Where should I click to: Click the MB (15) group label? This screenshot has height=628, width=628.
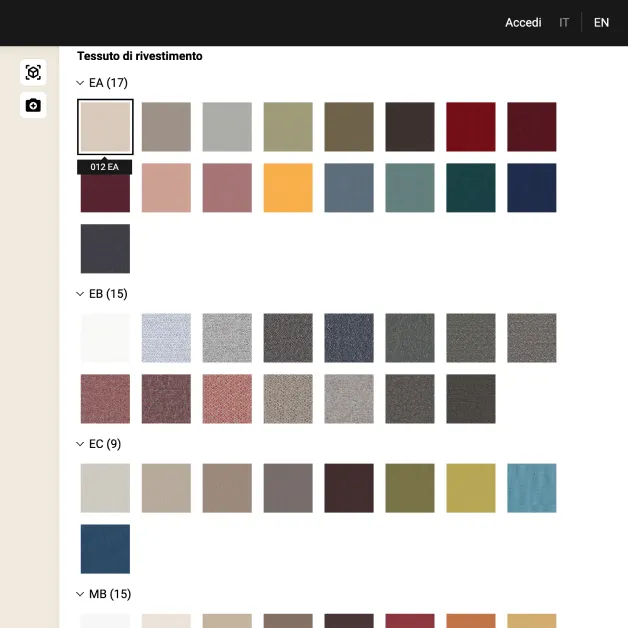(110, 594)
